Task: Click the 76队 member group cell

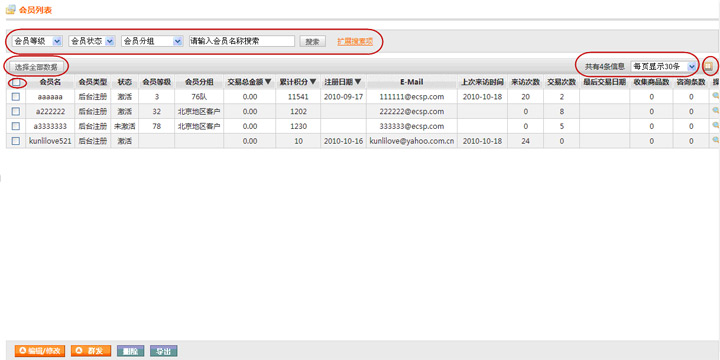Action: tap(199, 97)
